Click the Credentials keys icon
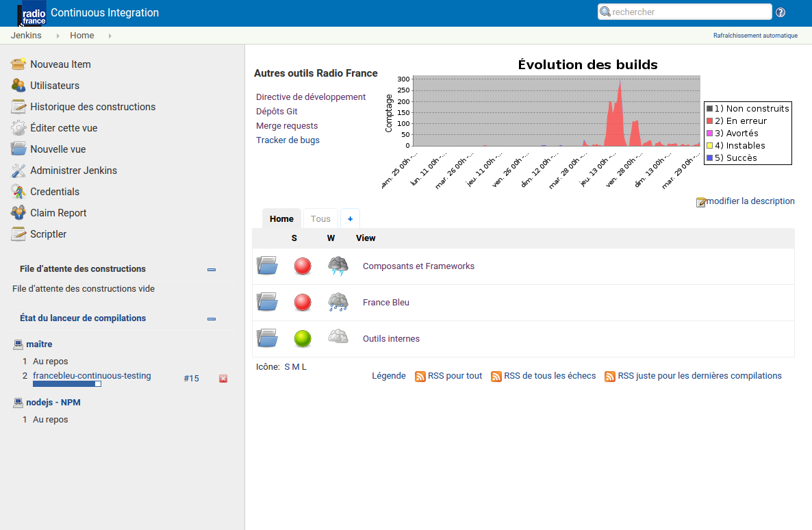The image size is (812, 530). (x=18, y=192)
